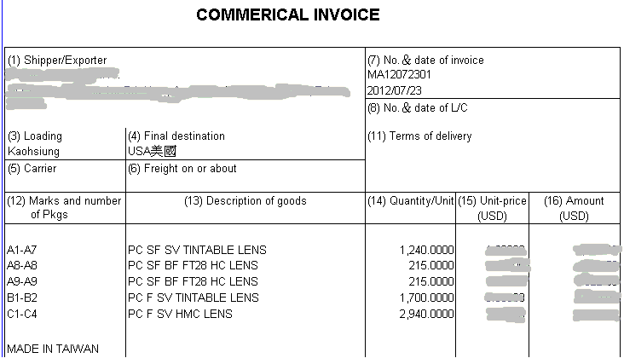Click the A1-A7 package marks cell
Image resolution: width=624 pixels, height=364 pixels.
(x=22, y=251)
